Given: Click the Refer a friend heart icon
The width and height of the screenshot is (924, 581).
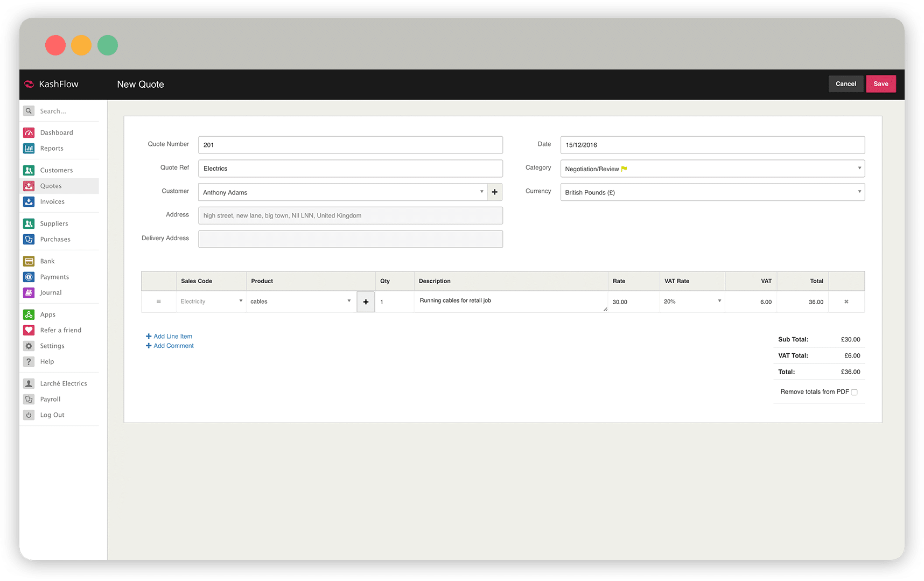Looking at the screenshot, I should click(x=29, y=330).
